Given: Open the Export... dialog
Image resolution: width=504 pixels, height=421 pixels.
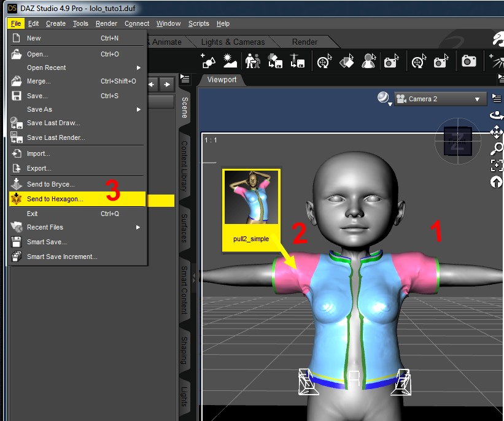Looking at the screenshot, I should pyautogui.click(x=77, y=168).
